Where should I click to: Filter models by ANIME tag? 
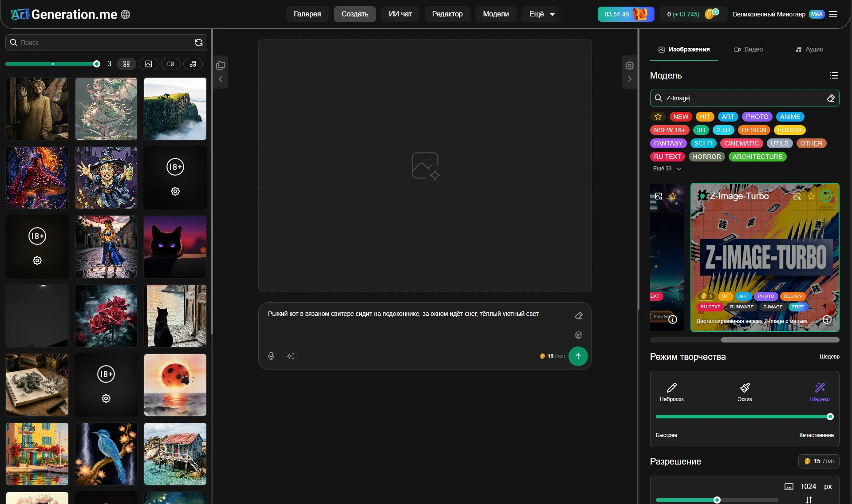coord(790,117)
